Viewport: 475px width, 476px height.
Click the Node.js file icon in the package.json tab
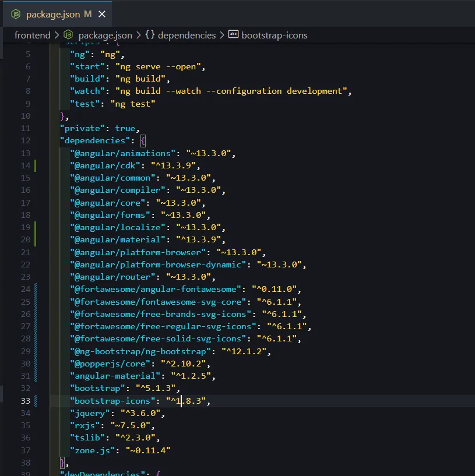click(16, 14)
